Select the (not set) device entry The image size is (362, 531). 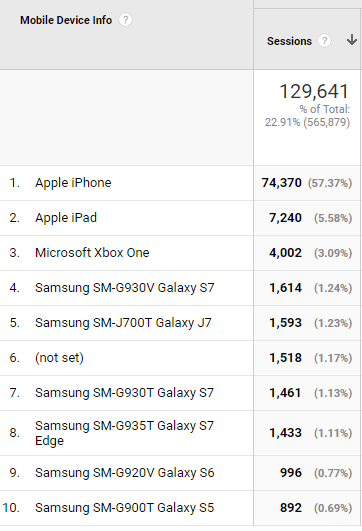60,358
